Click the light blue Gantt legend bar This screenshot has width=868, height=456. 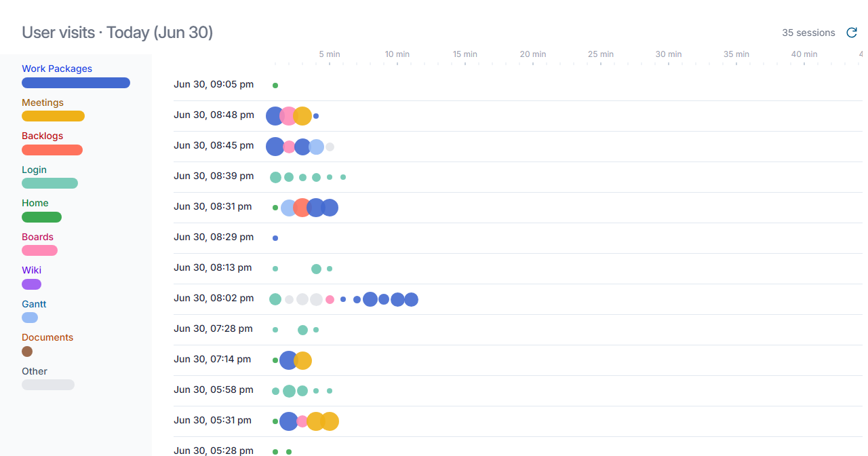30,318
